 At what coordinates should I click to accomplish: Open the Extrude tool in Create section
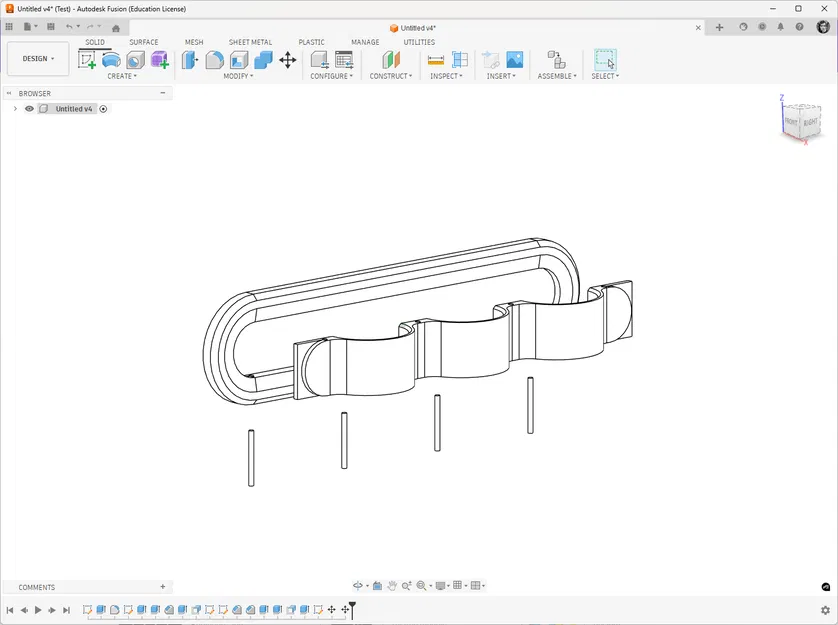(x=111, y=60)
